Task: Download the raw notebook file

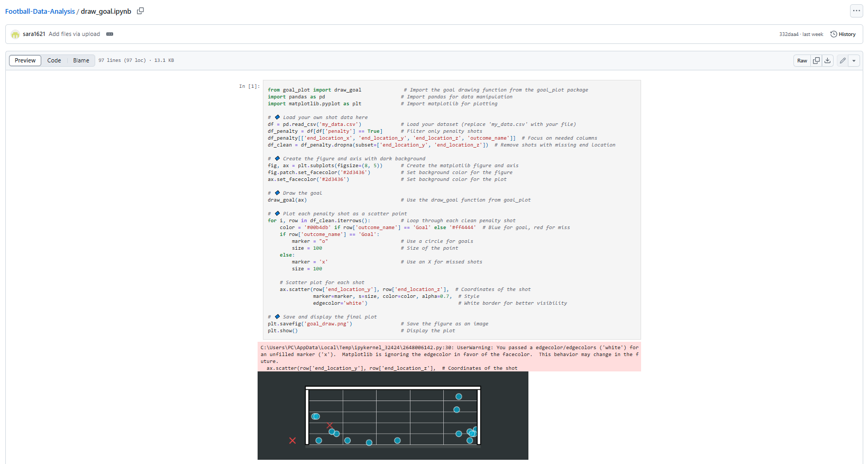Action: point(828,61)
